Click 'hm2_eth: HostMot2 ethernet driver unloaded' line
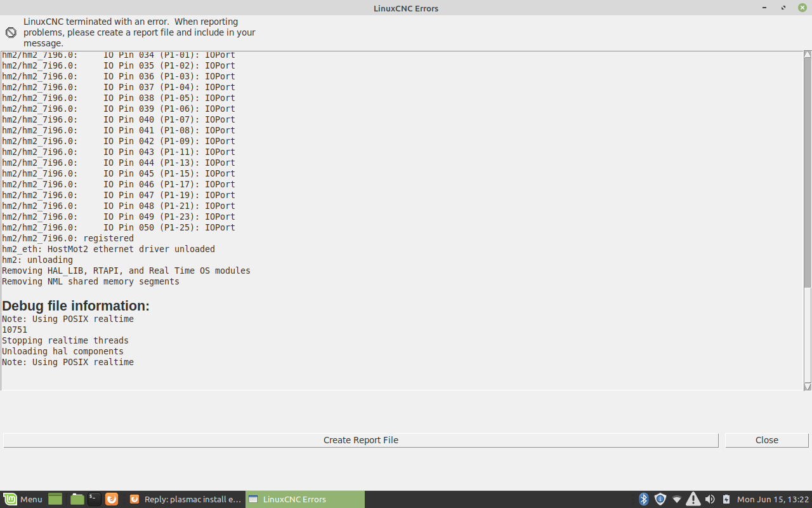 pyautogui.click(x=108, y=249)
